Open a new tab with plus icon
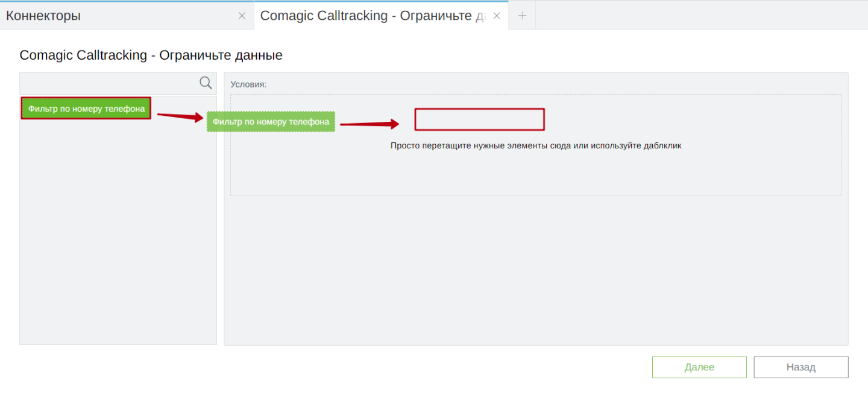Image resolution: width=868 pixels, height=403 pixels. point(522,16)
